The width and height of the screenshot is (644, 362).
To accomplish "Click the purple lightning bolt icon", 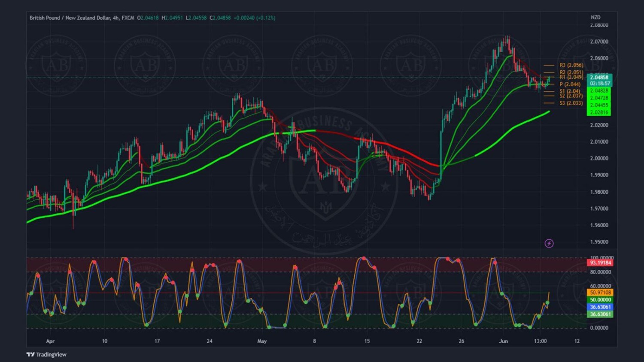I will [549, 244].
